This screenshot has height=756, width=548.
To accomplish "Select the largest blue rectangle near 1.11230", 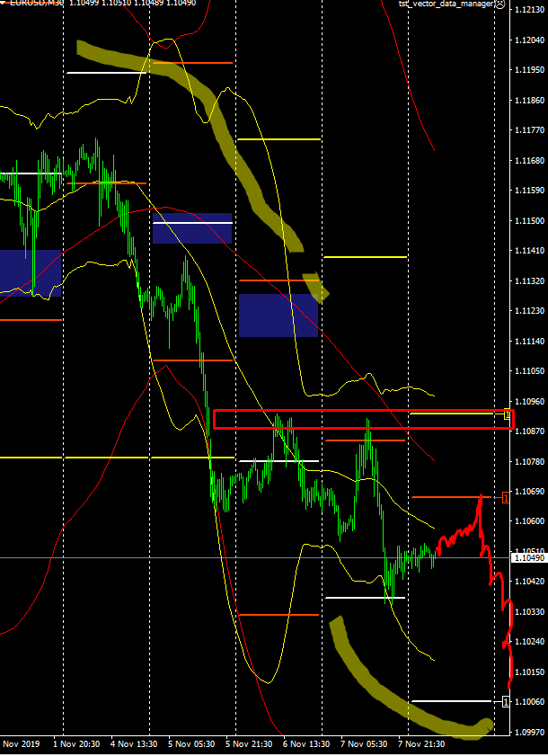I will [x=278, y=315].
